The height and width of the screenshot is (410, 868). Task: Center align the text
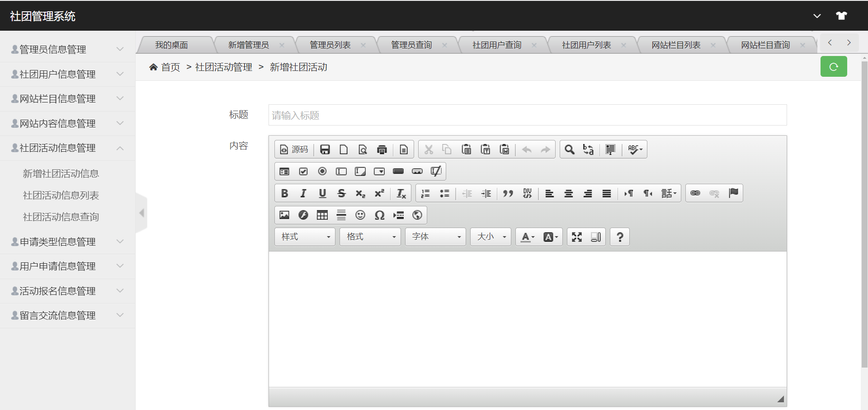point(568,193)
